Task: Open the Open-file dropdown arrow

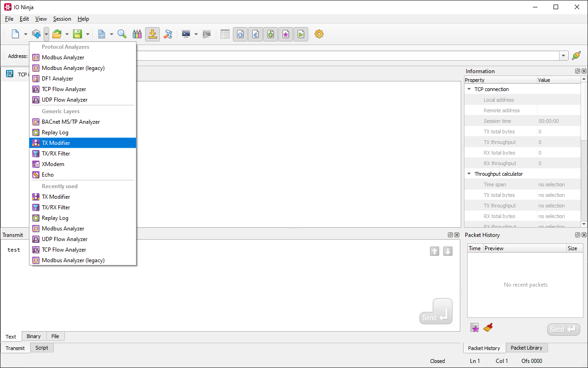Action: (x=67, y=34)
